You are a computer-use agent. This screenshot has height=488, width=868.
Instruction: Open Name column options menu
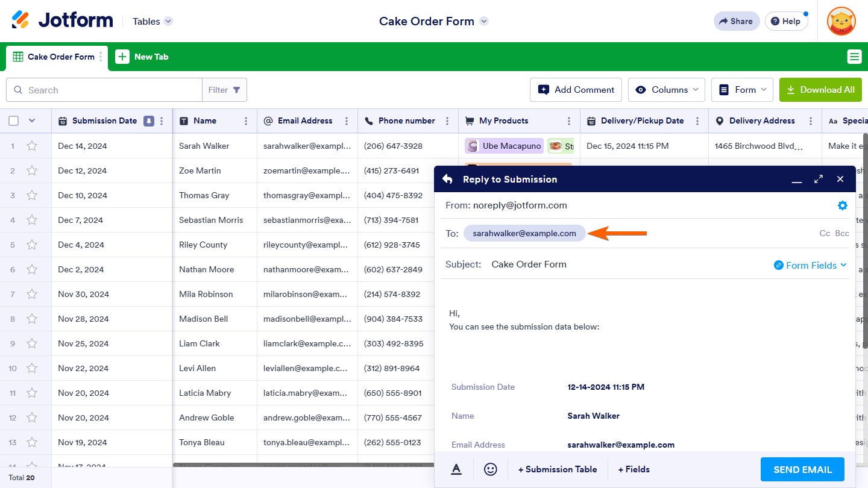tap(246, 121)
